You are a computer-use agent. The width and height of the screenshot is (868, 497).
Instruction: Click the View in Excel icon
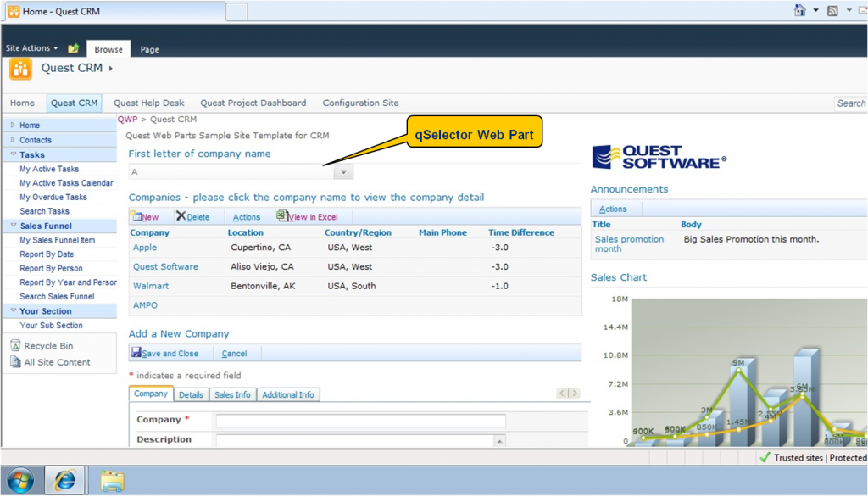(x=281, y=215)
